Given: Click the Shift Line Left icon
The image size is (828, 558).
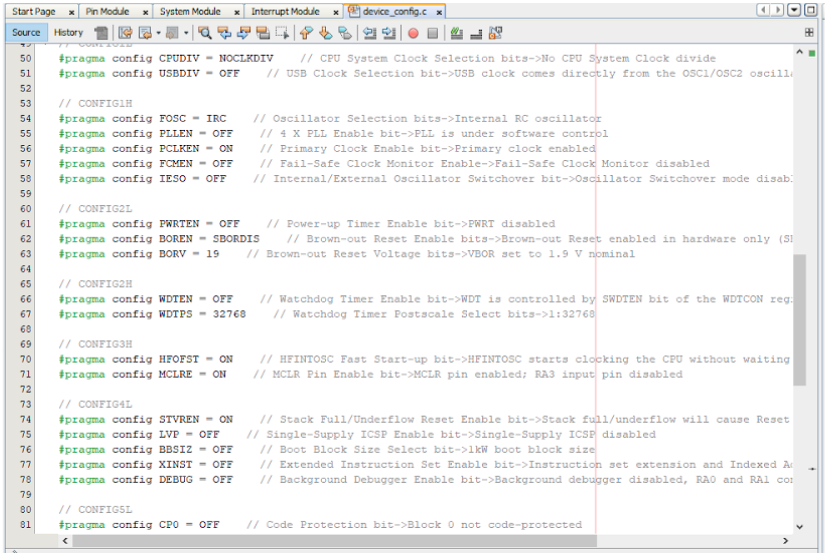Looking at the screenshot, I should tap(370, 33).
